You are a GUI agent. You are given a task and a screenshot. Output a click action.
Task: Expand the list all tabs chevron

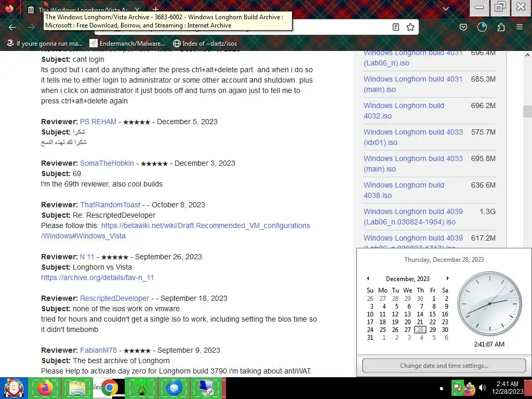click(446, 9)
